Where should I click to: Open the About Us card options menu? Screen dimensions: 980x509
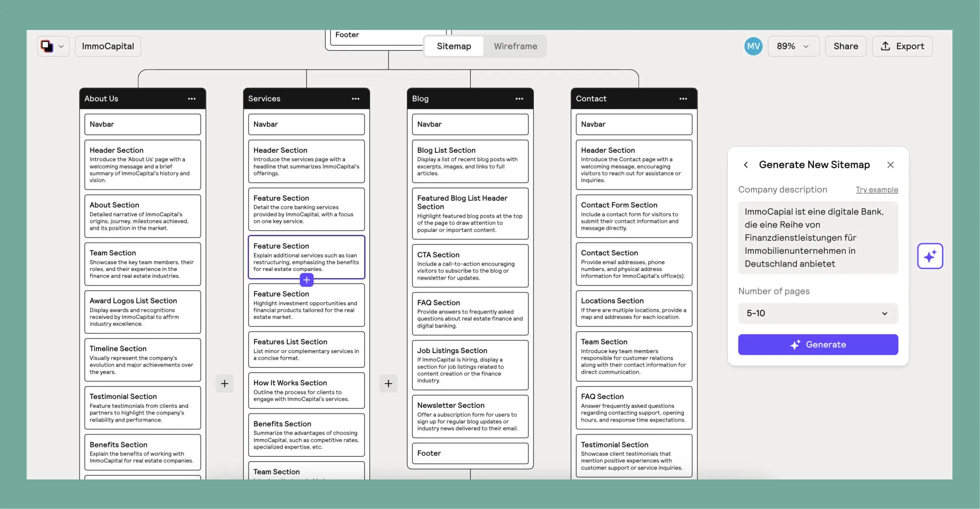(192, 99)
